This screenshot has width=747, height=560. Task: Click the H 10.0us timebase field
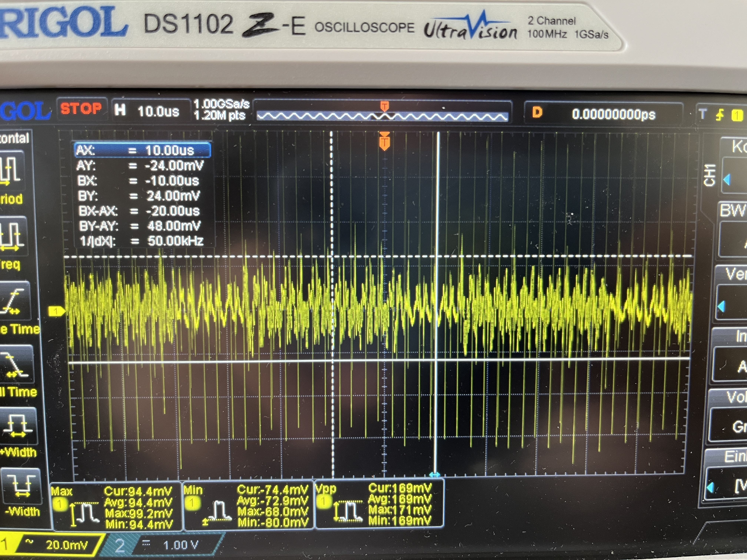[x=150, y=111]
